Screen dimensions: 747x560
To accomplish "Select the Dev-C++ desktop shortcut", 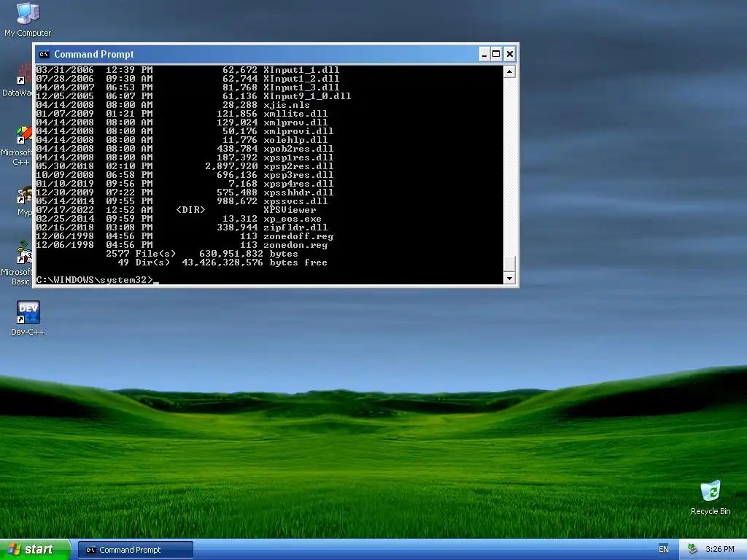I will (28, 318).
